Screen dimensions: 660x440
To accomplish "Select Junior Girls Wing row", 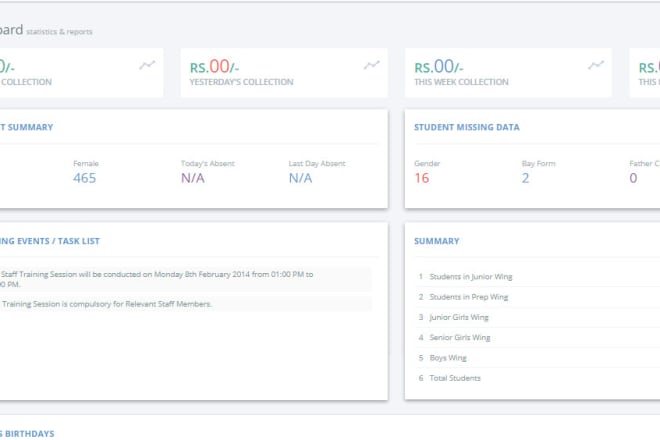I will [537, 317].
